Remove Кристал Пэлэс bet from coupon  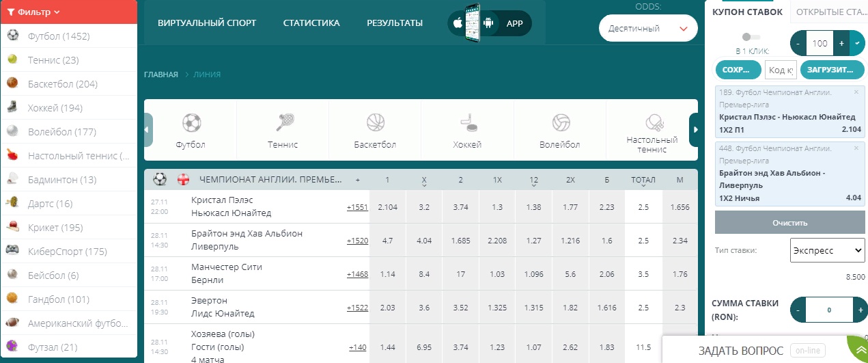tap(856, 92)
